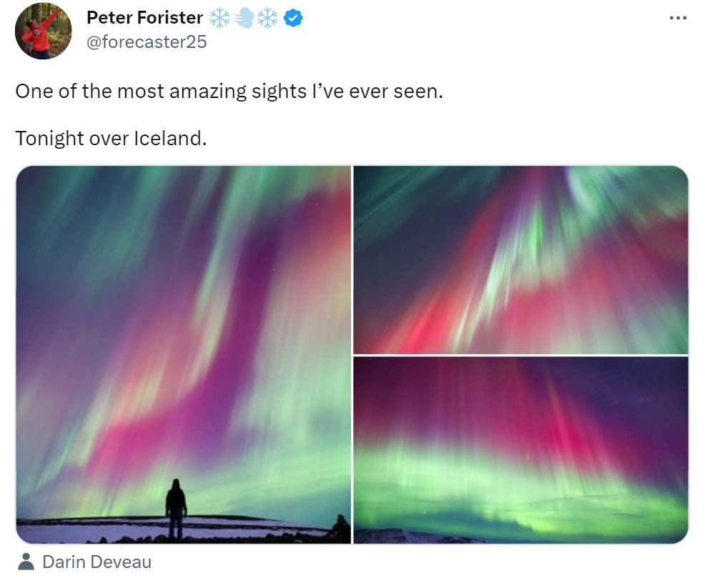Screen dimensions: 705x588
Task: Open the three-dot more options menu
Action: click(678, 18)
